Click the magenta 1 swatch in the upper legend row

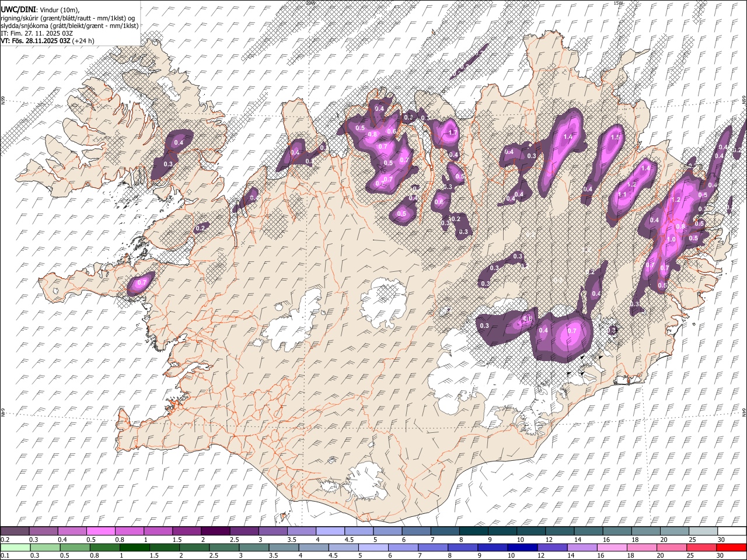[x=158, y=531]
